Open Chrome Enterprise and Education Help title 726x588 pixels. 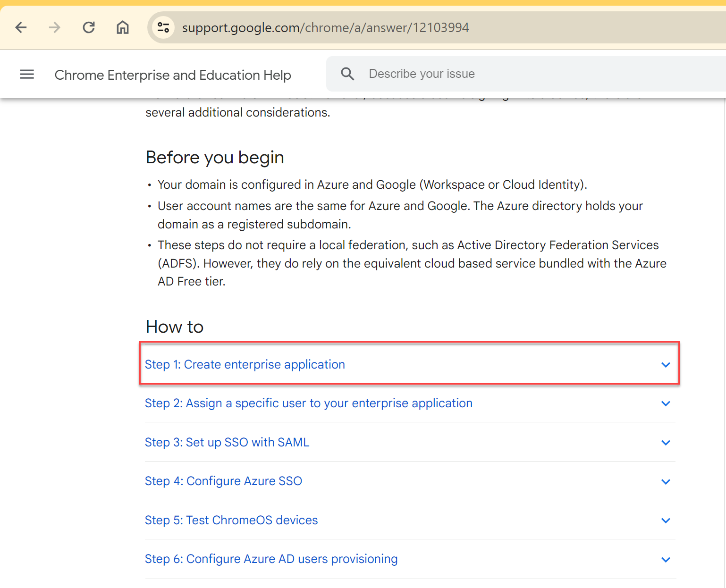(x=173, y=75)
